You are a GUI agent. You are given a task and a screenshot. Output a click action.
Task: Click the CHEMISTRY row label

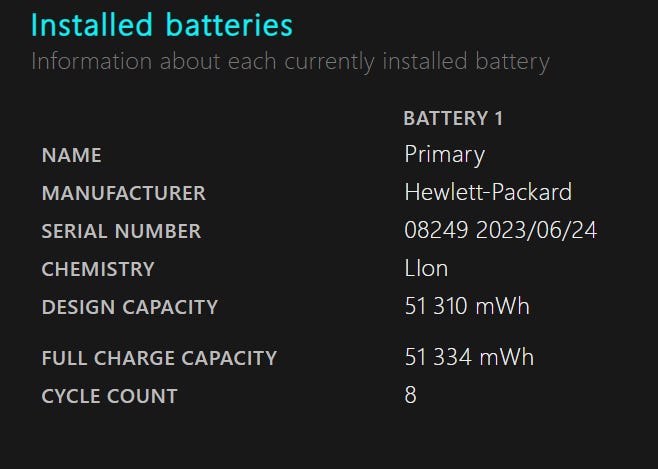(x=98, y=269)
